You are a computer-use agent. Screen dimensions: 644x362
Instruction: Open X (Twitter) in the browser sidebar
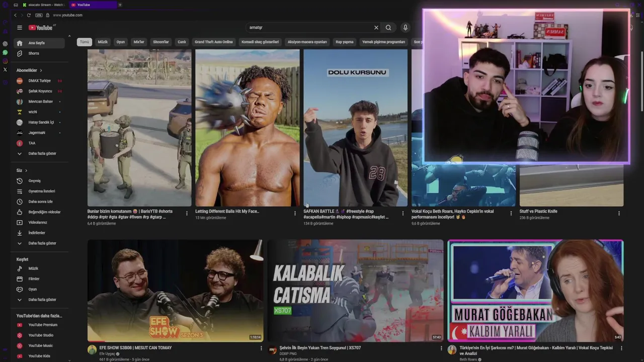[x=5, y=69]
